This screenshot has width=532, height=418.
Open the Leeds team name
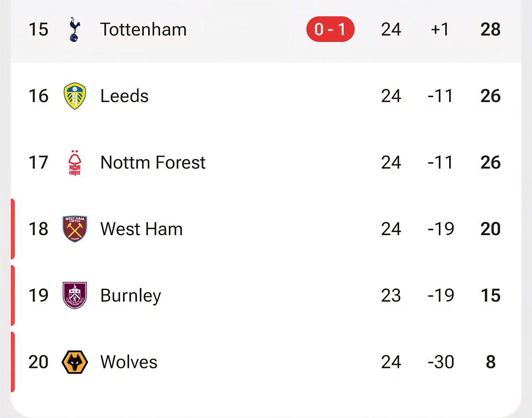124,96
